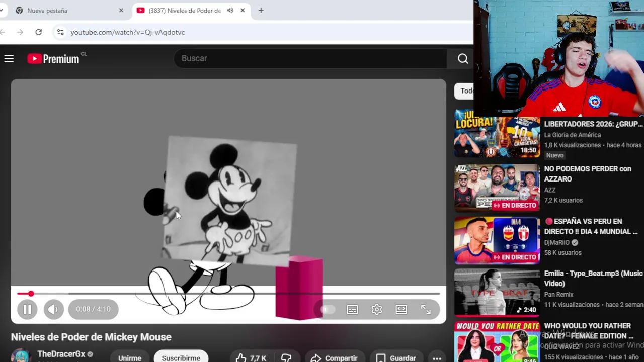
Task: Open WHO WOULD YOU RATHER DATE thumbnail
Action: coord(497,342)
